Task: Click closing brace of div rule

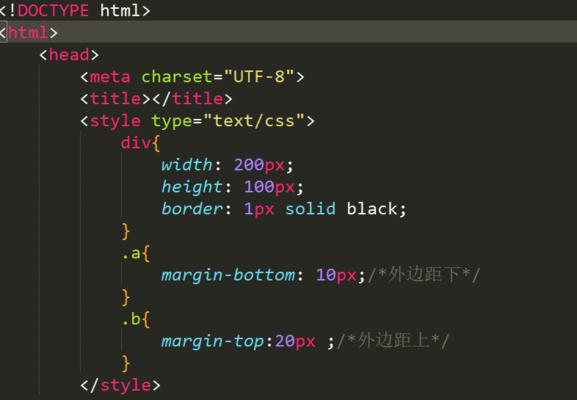Action: [125, 231]
